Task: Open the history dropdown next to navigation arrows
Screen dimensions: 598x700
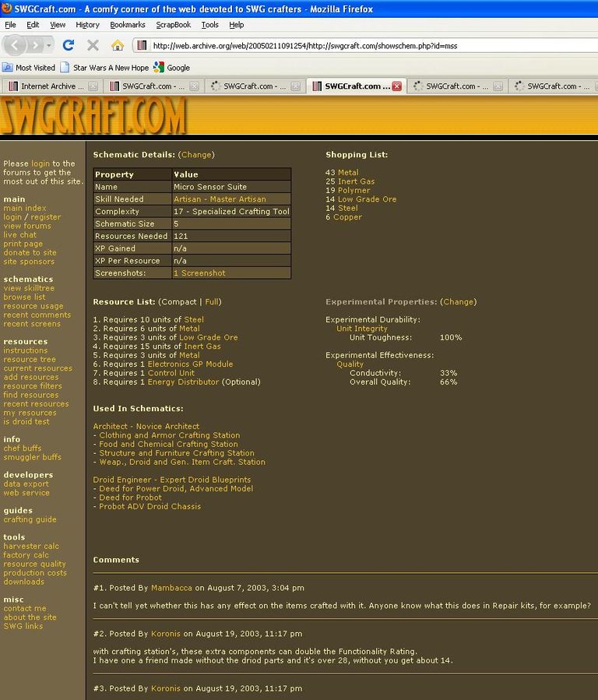Action: [x=49, y=45]
